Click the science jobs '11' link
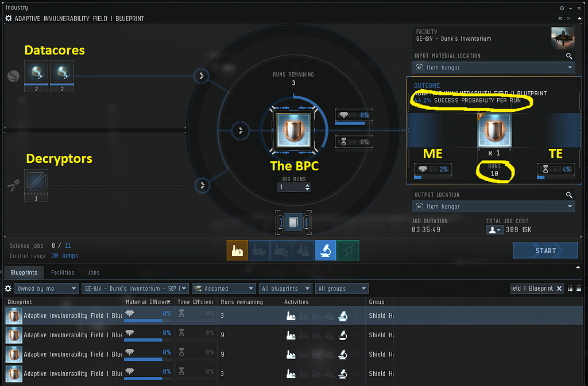The width and height of the screenshot is (588, 386). pyautogui.click(x=68, y=245)
